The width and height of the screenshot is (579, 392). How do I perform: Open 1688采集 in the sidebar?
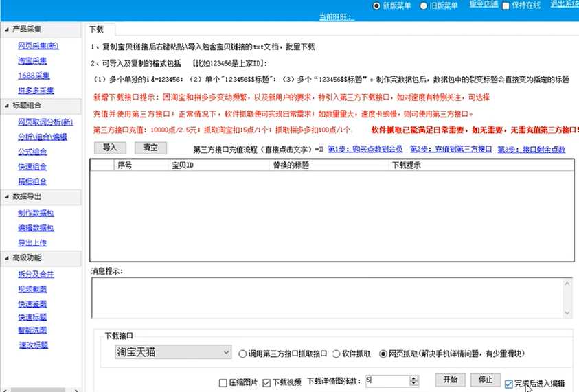[33, 76]
